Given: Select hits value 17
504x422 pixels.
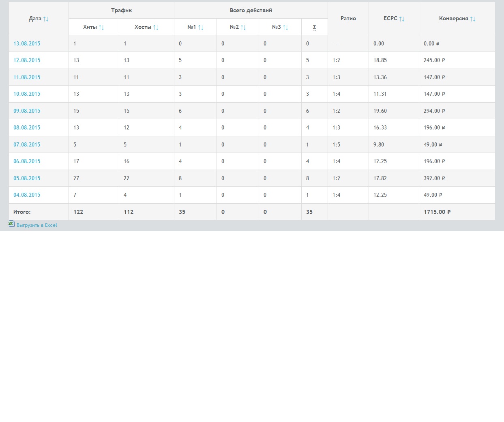Looking at the screenshot, I should click(76, 161).
